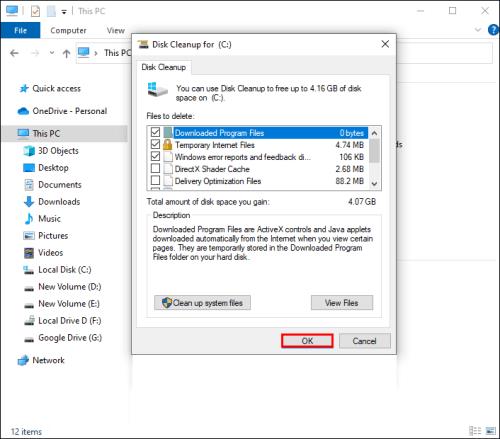This screenshot has height=439, width=500.
Task: Open OneDrive cloud icon in sidebar
Action: point(23,111)
